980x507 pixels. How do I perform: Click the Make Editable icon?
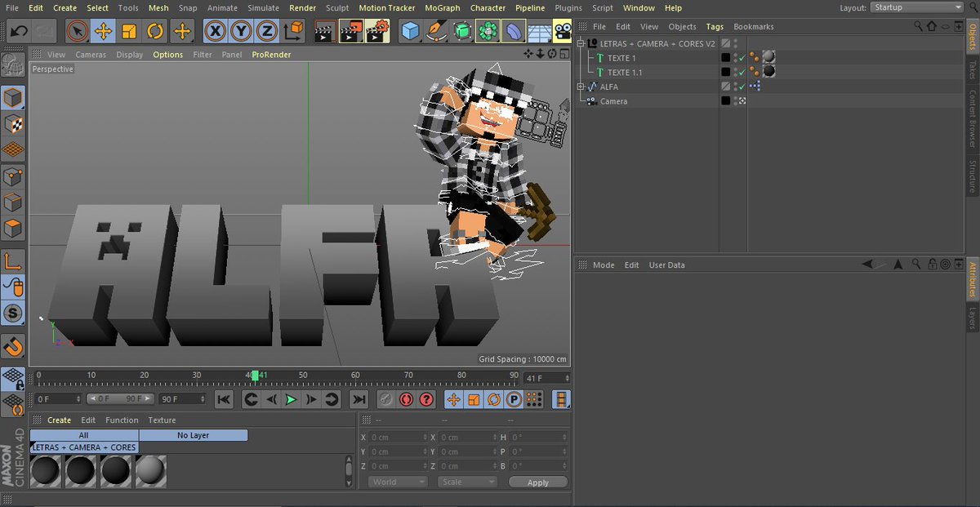tap(13, 64)
